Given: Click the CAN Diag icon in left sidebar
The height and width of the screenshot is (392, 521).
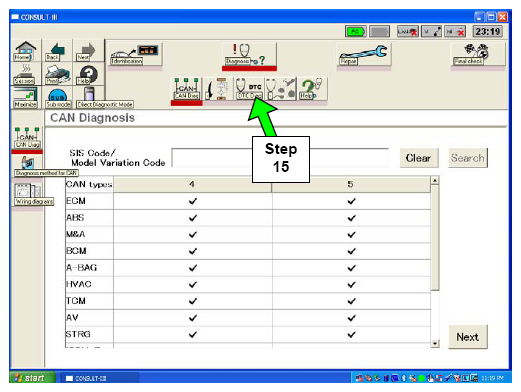Looking at the screenshot, I should 27,137.
